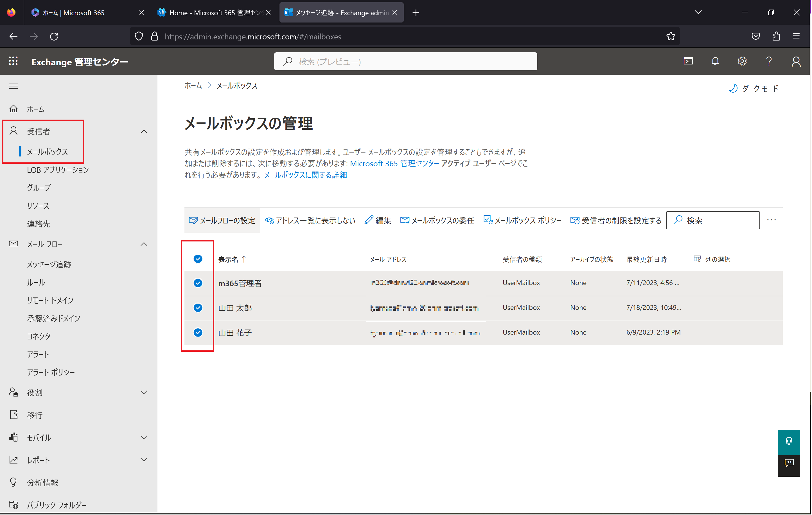
Task: Open ルール in sidebar
Action: (36, 282)
